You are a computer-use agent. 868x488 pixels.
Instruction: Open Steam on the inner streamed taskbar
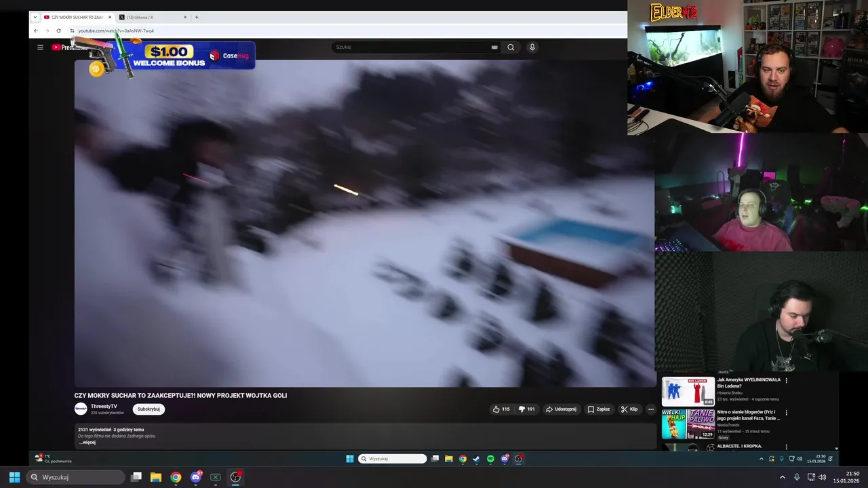click(476, 459)
